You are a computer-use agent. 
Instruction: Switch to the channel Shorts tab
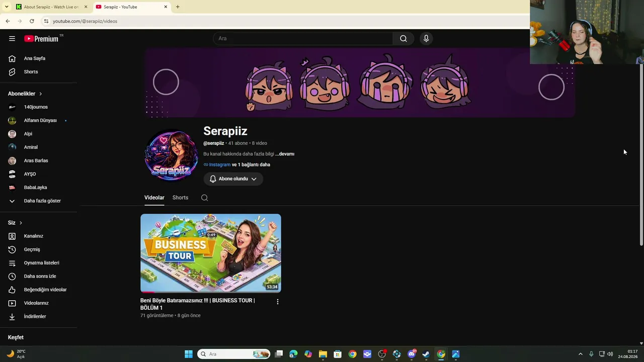[180, 198]
